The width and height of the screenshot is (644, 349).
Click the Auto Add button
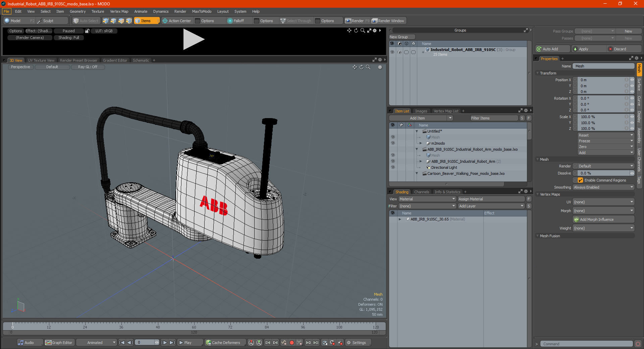tap(553, 49)
